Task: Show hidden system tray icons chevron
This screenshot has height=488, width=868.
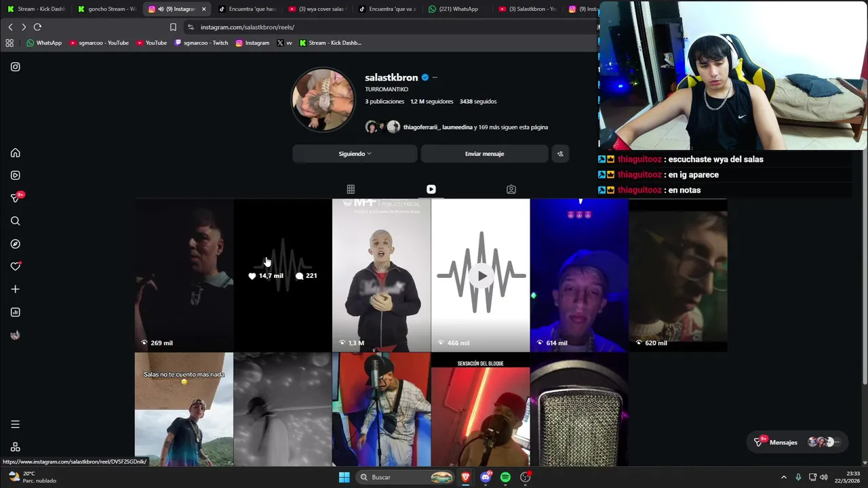Action: click(784, 477)
